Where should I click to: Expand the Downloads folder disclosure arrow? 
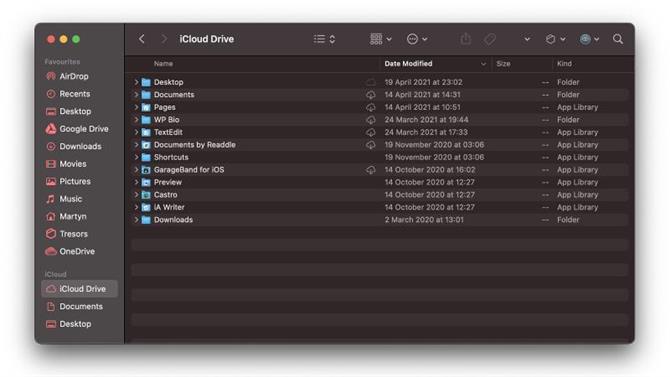136,220
